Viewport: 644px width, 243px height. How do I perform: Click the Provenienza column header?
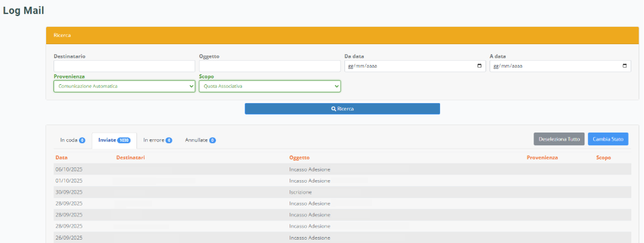tap(542, 157)
